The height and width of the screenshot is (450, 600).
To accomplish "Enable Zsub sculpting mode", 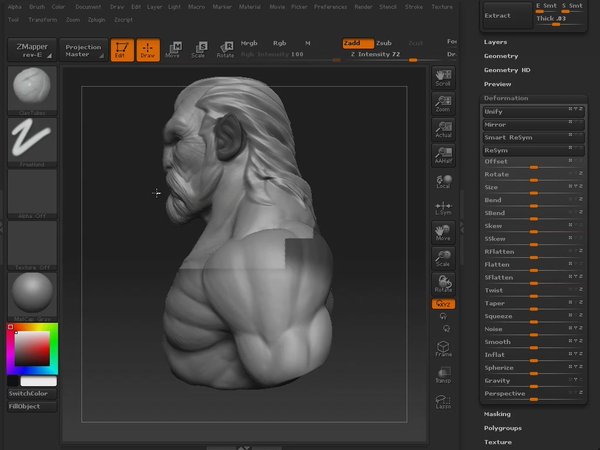I will click(384, 44).
